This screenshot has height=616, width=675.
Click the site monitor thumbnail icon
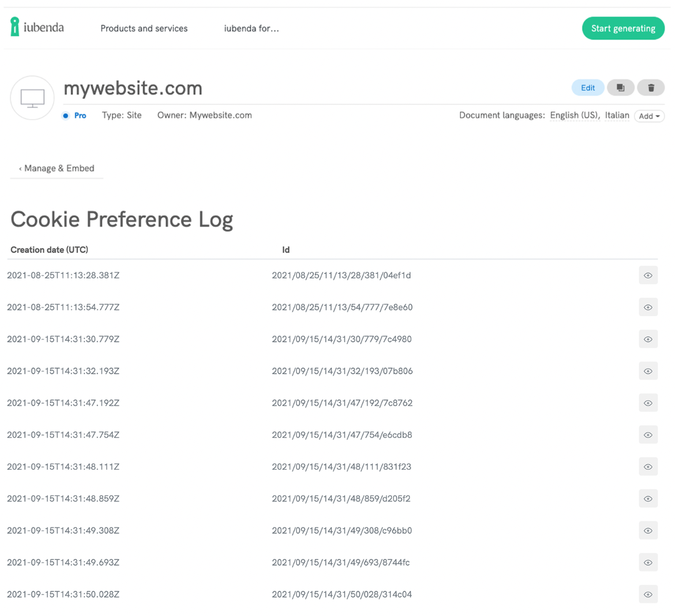click(x=32, y=97)
